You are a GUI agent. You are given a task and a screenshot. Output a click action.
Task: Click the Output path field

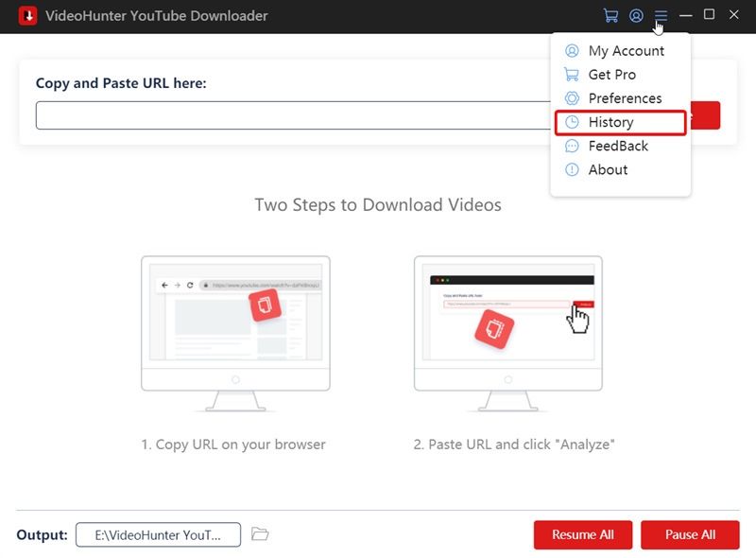[158, 535]
